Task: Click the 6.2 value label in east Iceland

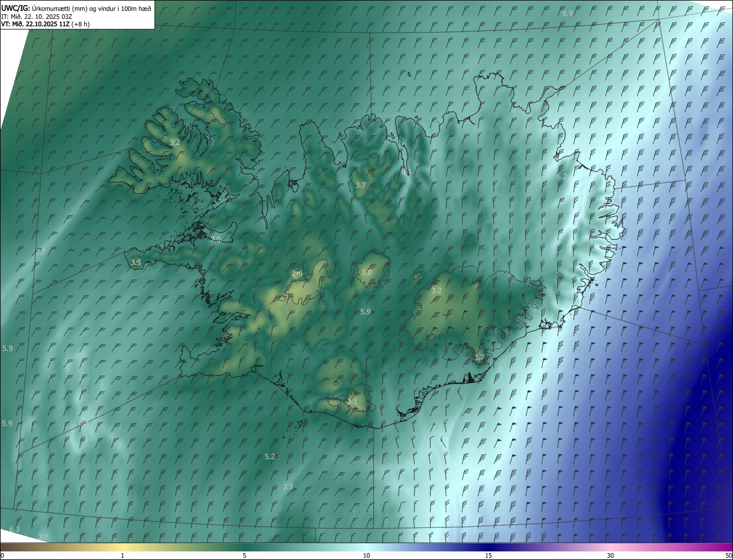Action: tap(562, 176)
